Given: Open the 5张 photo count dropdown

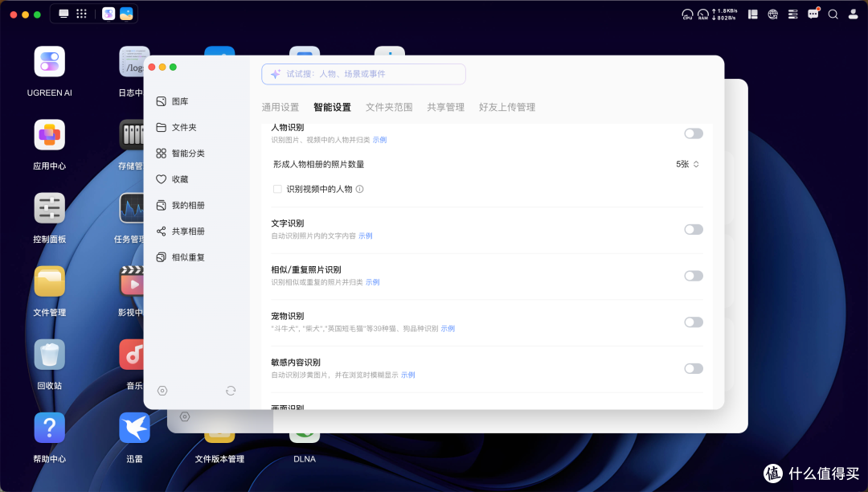Looking at the screenshot, I should pyautogui.click(x=687, y=164).
